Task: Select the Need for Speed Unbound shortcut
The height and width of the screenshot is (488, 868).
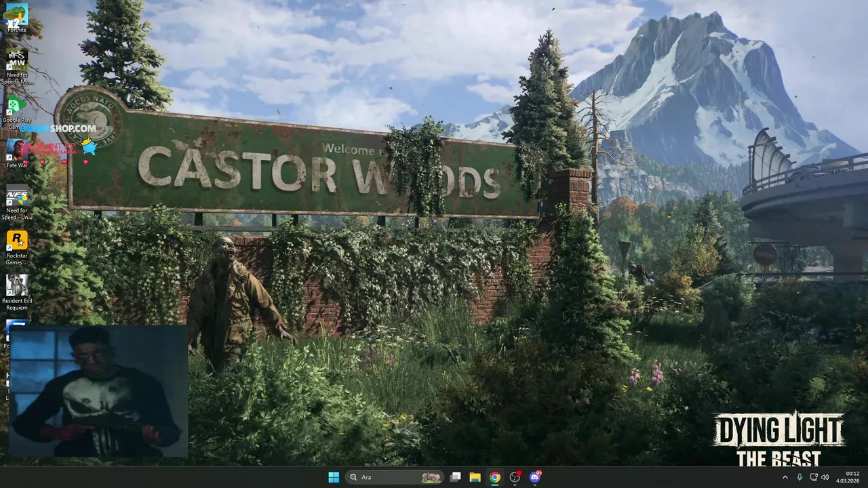Action: (16, 203)
